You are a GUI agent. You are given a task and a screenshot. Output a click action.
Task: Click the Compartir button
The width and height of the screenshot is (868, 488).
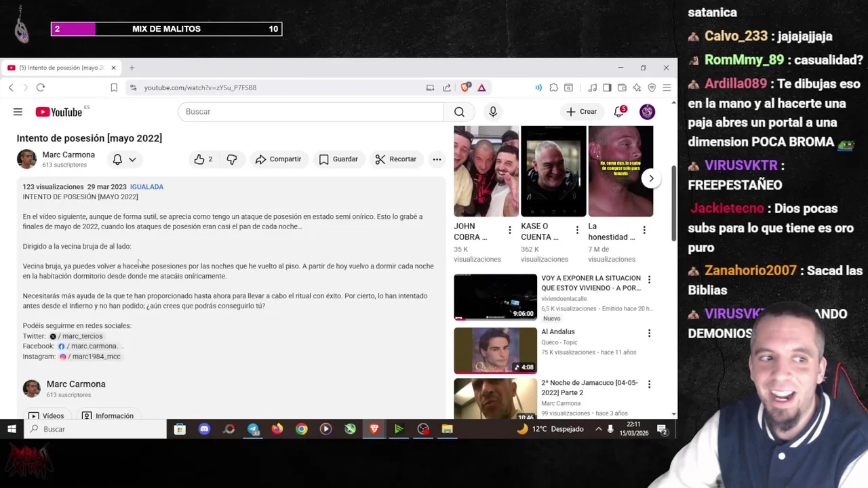click(278, 159)
